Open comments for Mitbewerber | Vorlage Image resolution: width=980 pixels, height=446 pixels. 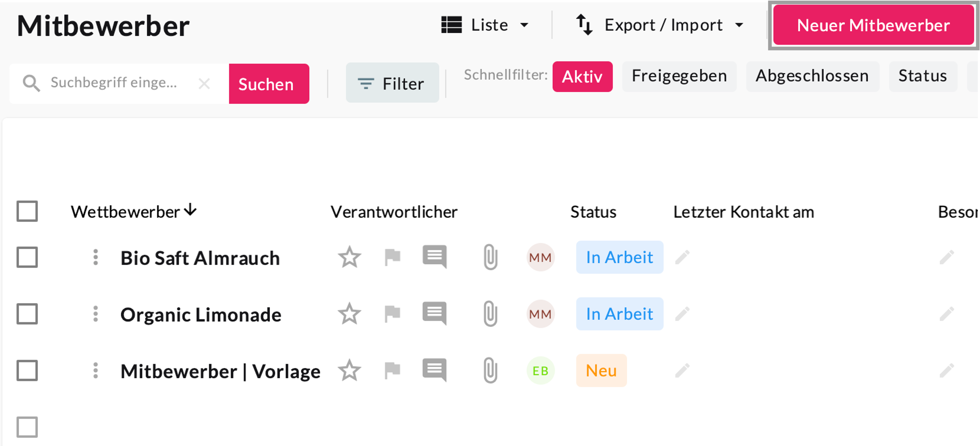(x=434, y=370)
